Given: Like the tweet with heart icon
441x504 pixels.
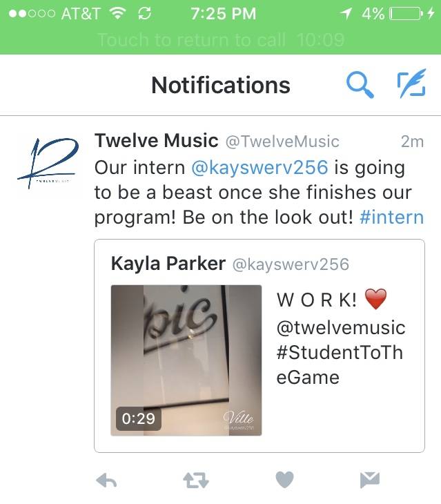Looking at the screenshot, I should pyautogui.click(x=285, y=480).
